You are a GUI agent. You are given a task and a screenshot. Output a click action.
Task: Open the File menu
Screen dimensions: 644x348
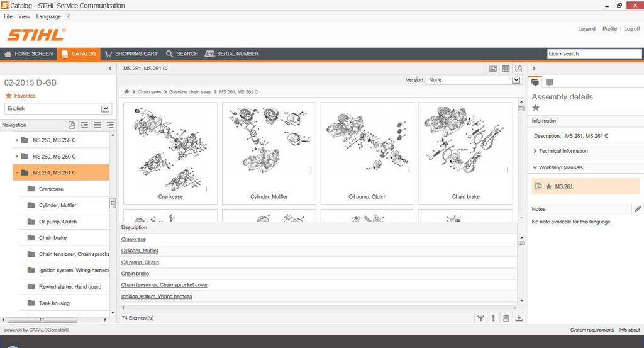pyautogui.click(x=8, y=16)
